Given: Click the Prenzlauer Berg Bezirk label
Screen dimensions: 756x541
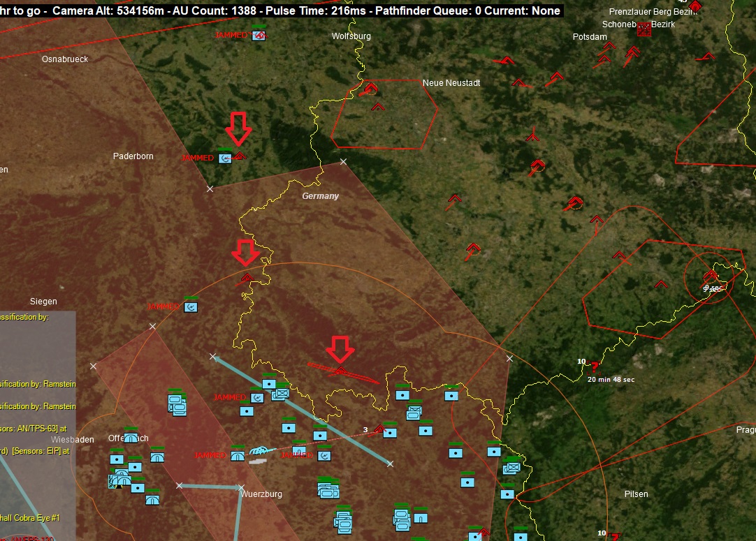Looking at the screenshot, I should 653,12.
